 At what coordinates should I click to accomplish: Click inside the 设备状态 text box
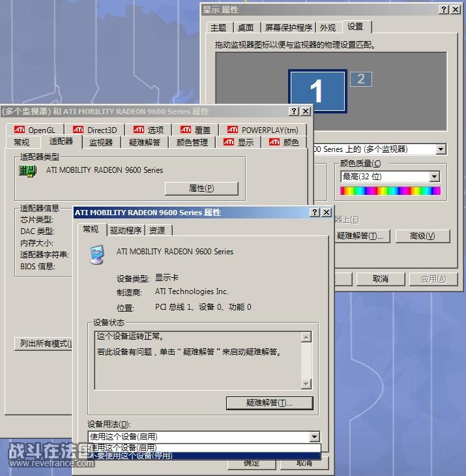pyautogui.click(x=198, y=361)
